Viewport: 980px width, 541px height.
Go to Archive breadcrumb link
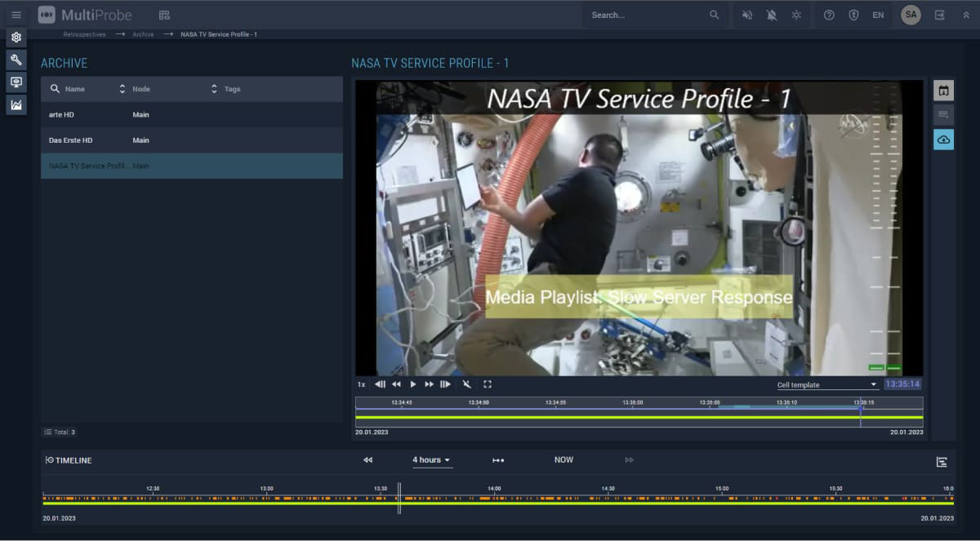tap(144, 34)
